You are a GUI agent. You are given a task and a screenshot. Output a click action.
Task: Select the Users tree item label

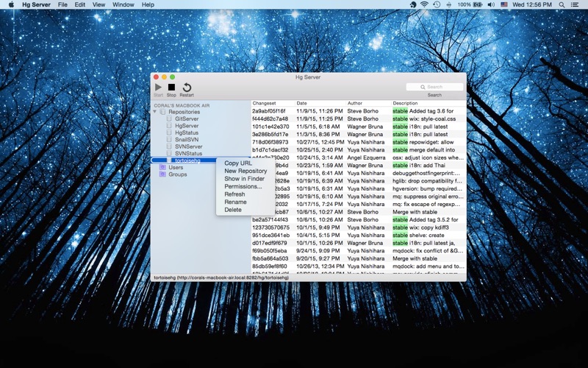(176, 168)
